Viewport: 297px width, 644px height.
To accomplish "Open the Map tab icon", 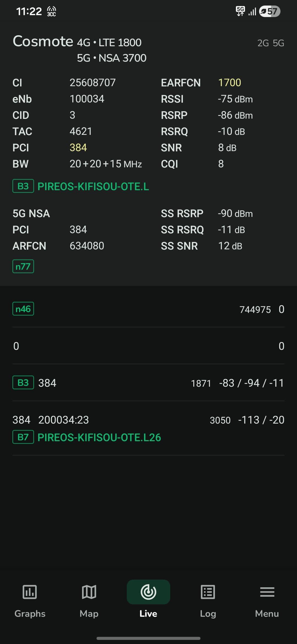I will (89, 592).
